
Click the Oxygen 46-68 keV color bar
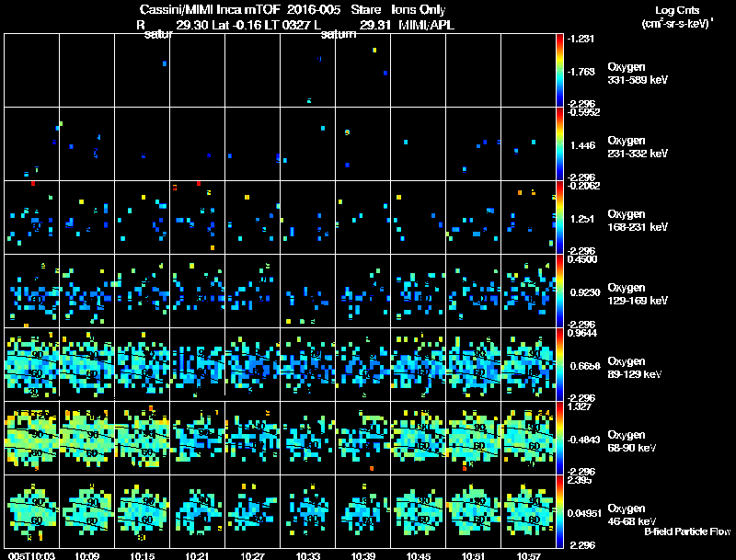coord(559,511)
